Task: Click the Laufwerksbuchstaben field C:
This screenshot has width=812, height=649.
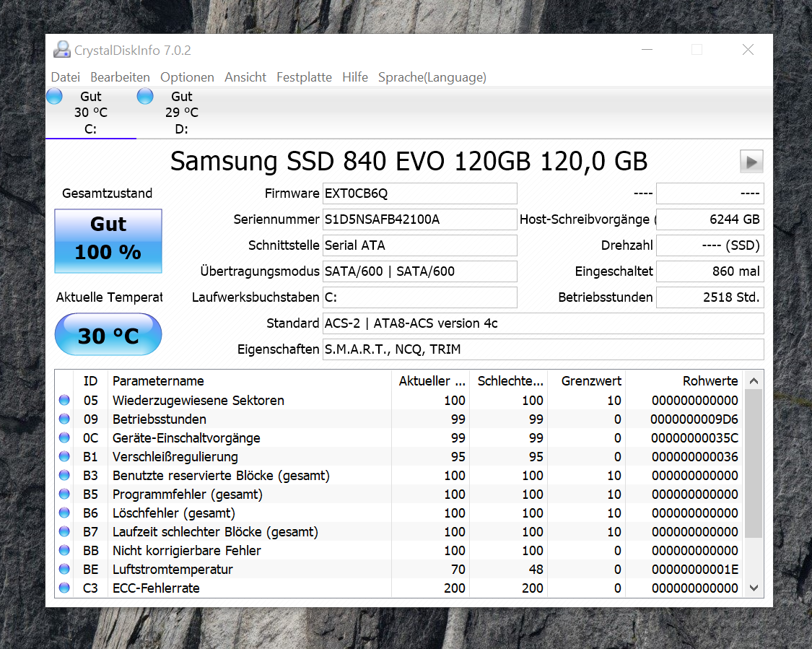Action: [419, 297]
